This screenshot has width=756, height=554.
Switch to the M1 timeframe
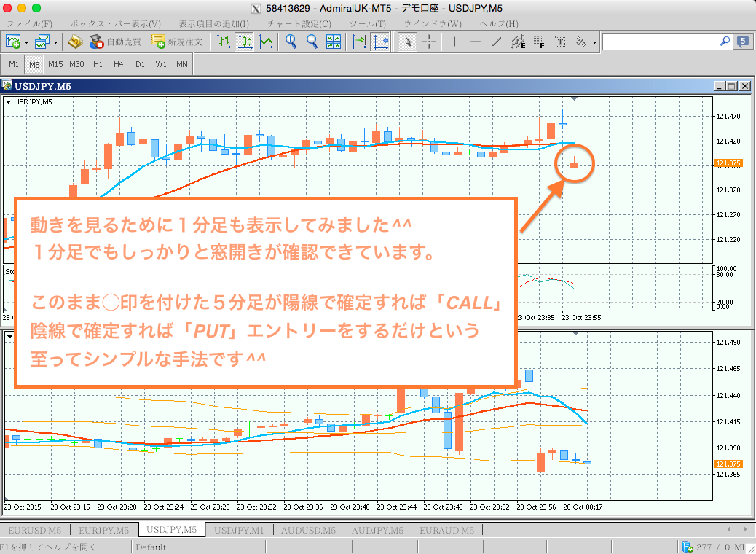pyautogui.click(x=12, y=64)
